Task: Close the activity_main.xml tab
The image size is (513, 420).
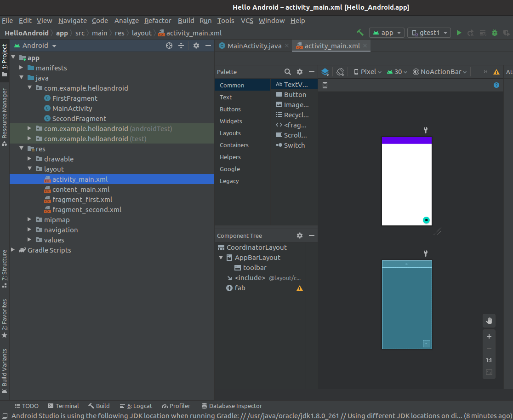Action: point(365,46)
